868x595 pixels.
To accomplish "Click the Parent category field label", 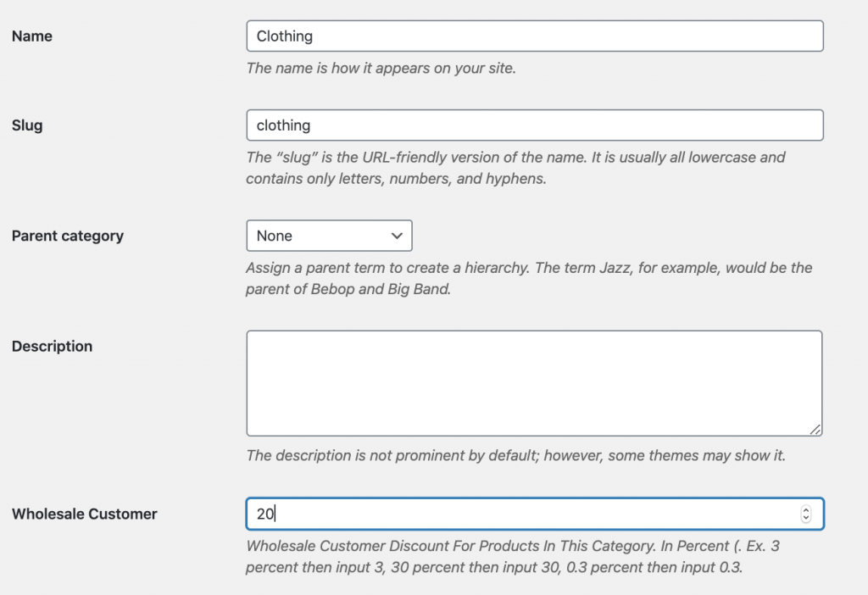I will point(68,236).
